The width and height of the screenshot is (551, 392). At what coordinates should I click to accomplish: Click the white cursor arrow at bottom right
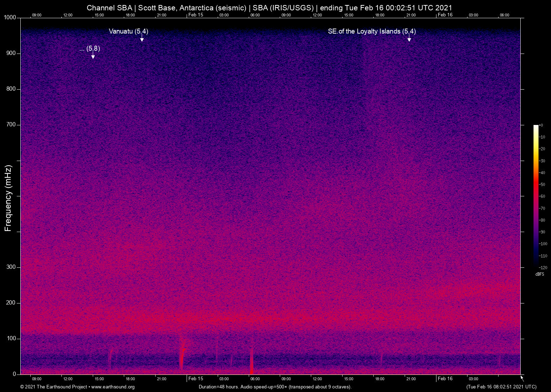[522, 378]
